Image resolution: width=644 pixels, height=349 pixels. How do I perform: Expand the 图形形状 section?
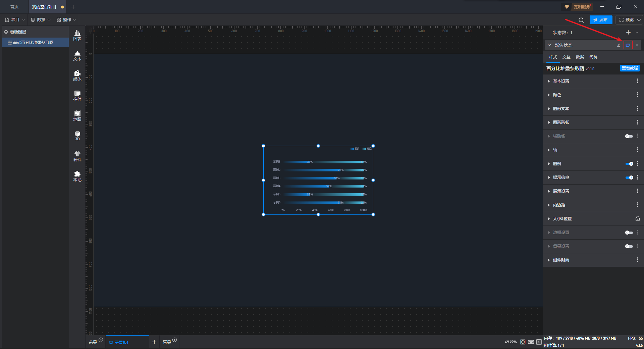pyautogui.click(x=549, y=122)
